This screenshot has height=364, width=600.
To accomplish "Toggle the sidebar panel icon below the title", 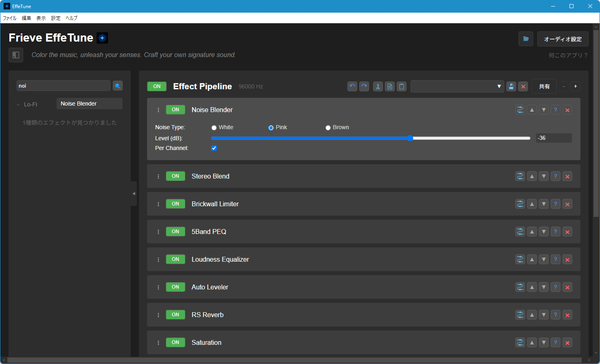I will 16,55.
